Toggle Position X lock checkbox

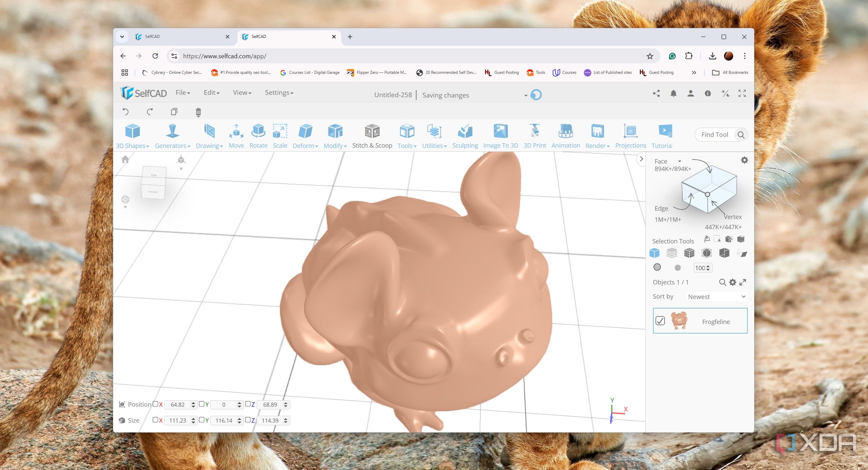[x=155, y=404]
